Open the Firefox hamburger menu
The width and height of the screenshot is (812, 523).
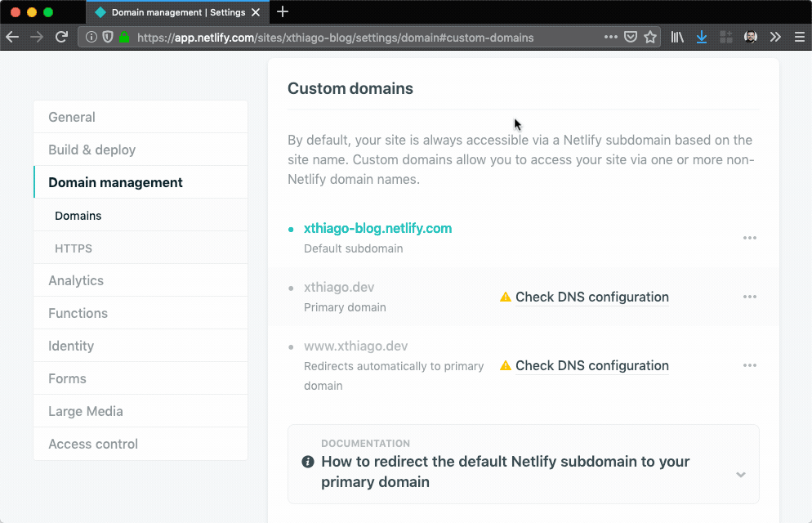point(800,37)
